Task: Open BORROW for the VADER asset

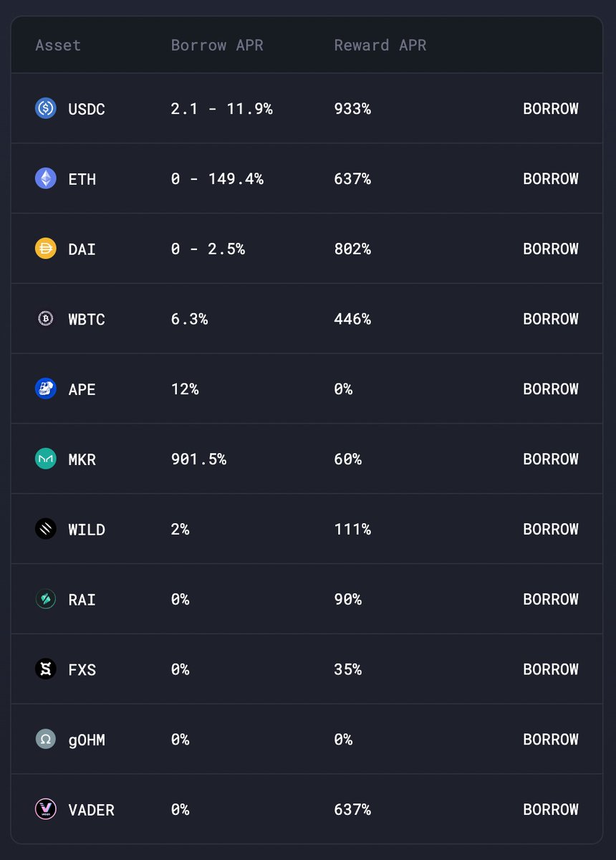Action: (551, 809)
